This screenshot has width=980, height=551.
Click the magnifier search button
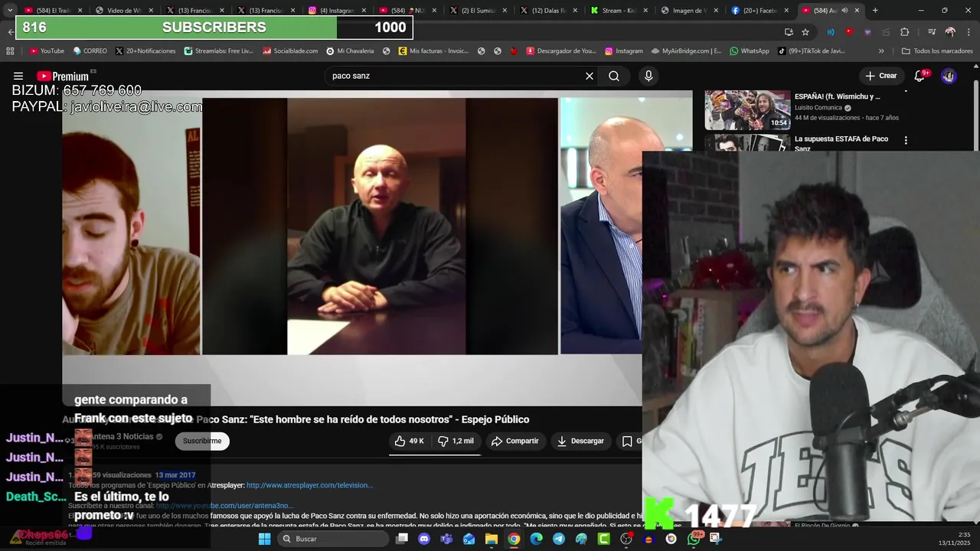coord(614,76)
